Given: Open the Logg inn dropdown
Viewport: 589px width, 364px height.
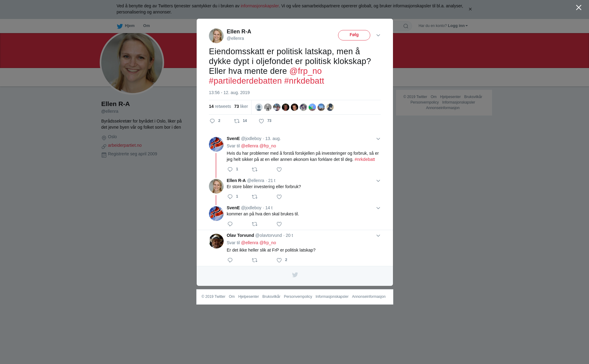Looking at the screenshot, I should click(458, 26).
